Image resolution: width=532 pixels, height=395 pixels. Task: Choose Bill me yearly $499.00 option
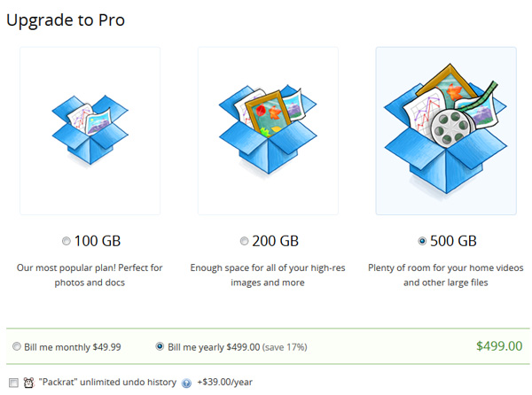click(160, 346)
